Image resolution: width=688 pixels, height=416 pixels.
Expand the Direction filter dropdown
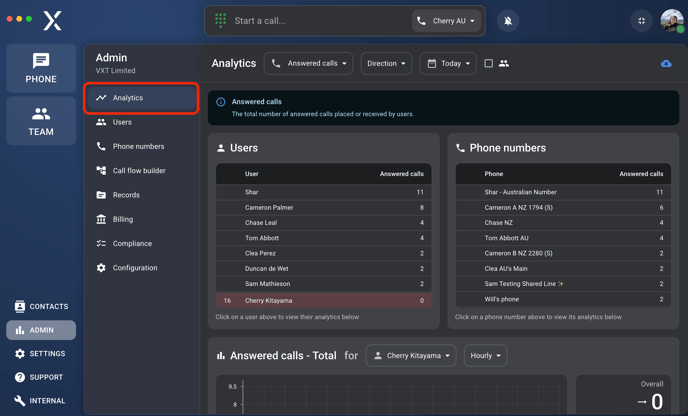coord(386,63)
